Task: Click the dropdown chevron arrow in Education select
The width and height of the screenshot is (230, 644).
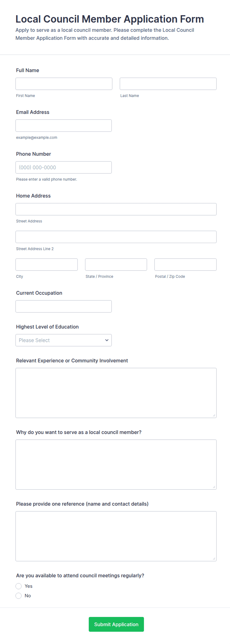Action: (107, 340)
